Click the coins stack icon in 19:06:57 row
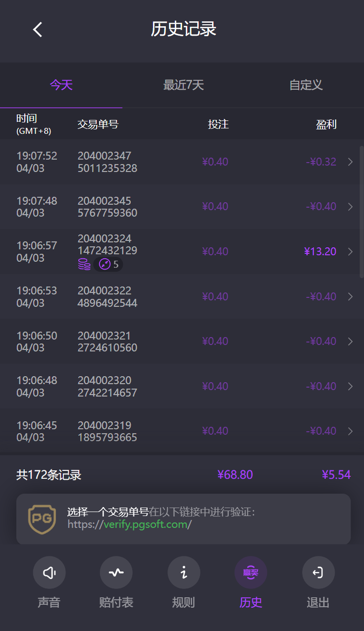 [x=84, y=264]
